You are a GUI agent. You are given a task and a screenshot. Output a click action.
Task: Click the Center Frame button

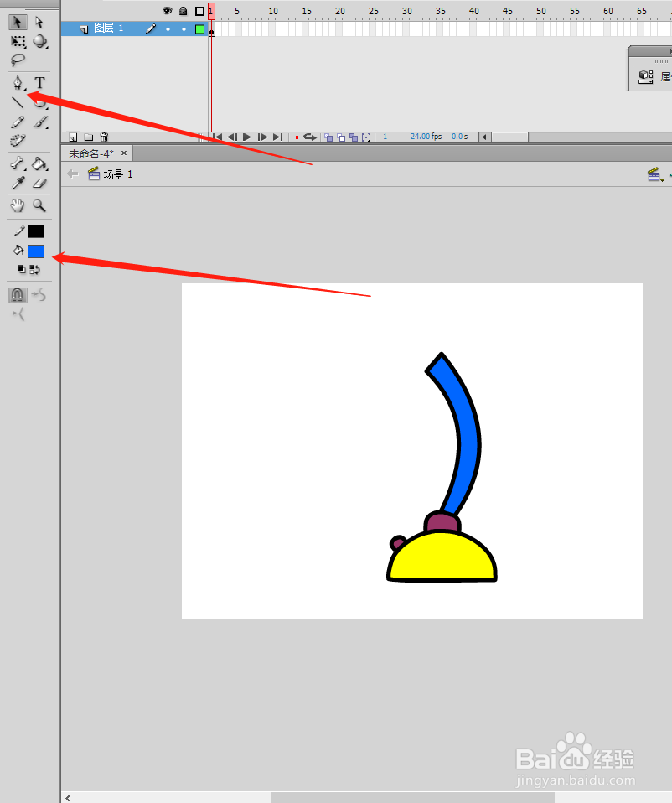(297, 137)
